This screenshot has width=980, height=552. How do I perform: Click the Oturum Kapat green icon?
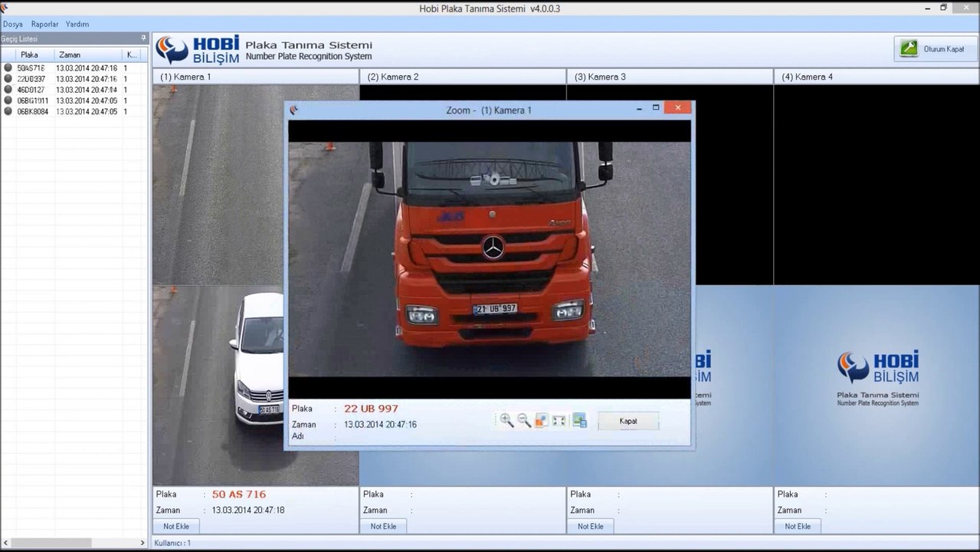[909, 48]
